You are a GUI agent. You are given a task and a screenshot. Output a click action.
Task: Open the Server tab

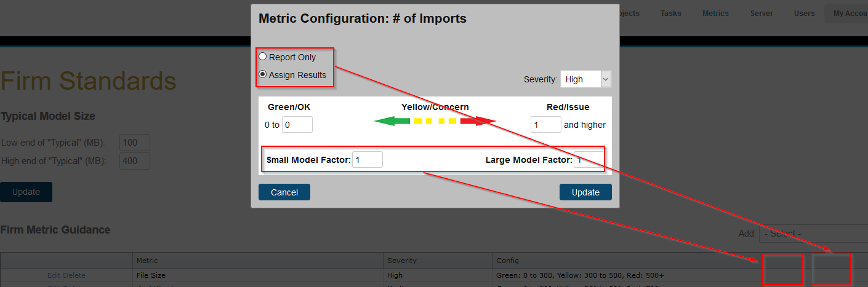pyautogui.click(x=762, y=14)
